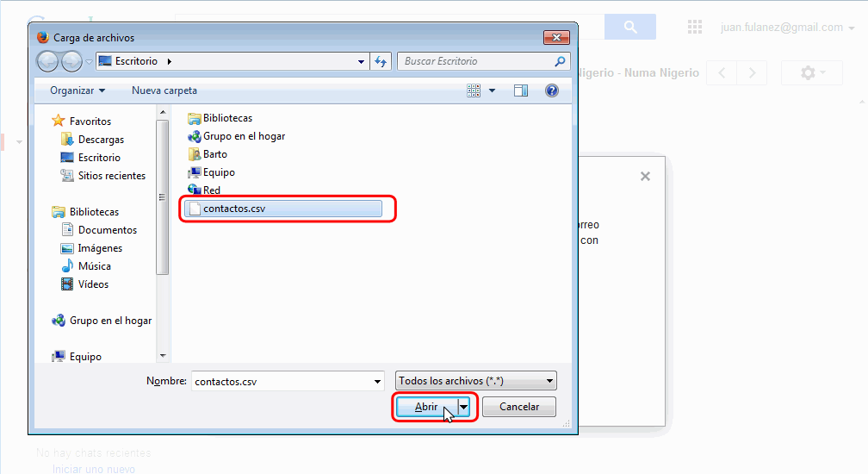
Task: Click the search magnifier icon in dialog
Action: (561, 61)
